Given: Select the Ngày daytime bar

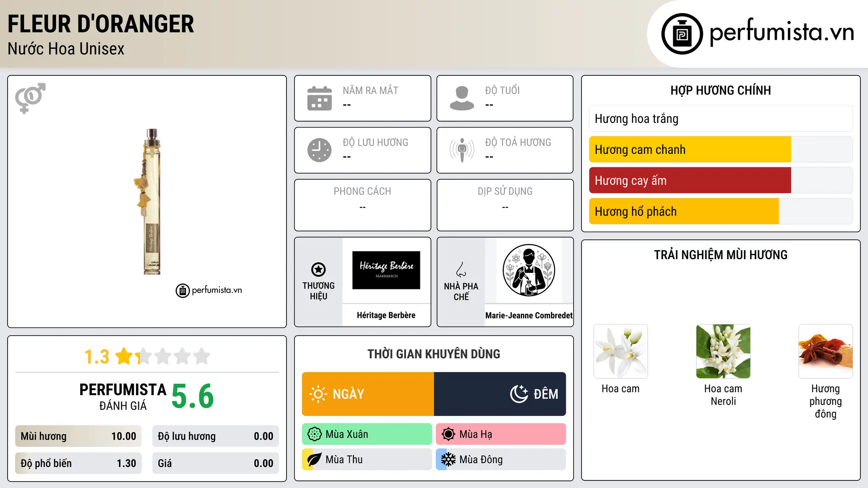Looking at the screenshot, I should coord(368,394).
